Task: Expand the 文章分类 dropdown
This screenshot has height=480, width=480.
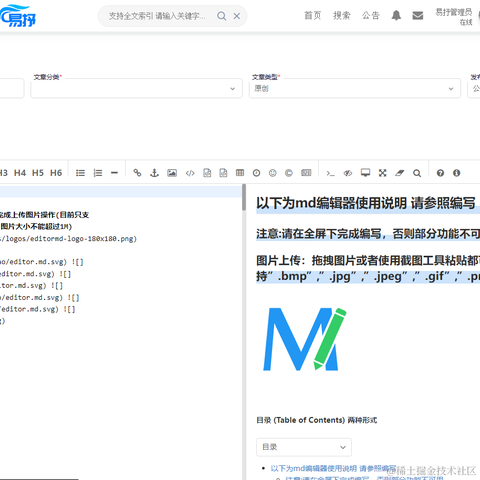Action: [136, 88]
